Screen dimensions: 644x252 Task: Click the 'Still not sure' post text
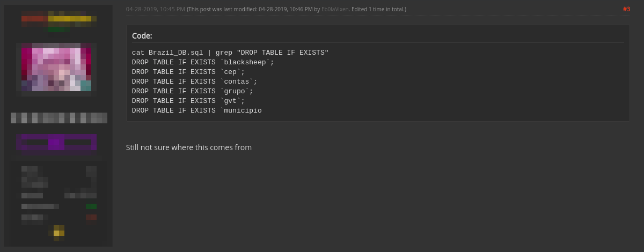click(189, 147)
